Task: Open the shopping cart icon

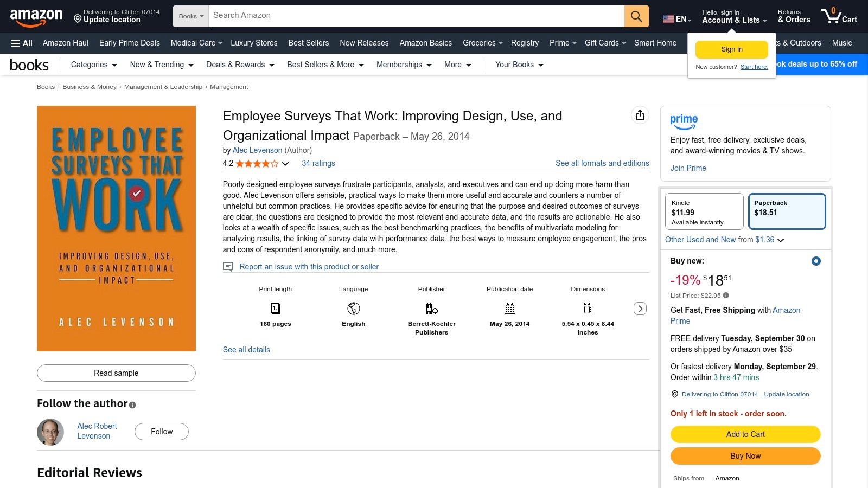Action: pos(838,16)
